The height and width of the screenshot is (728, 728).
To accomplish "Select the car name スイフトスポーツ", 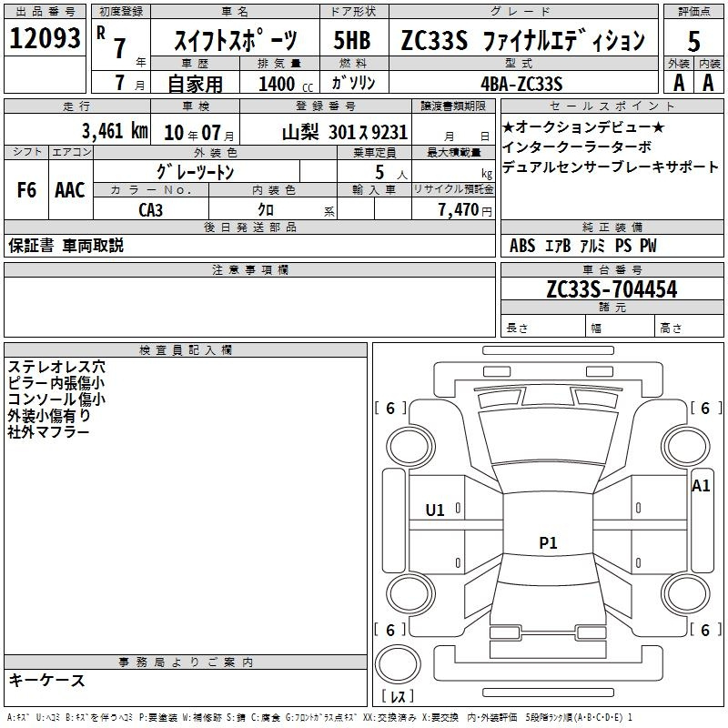I will point(235,41).
